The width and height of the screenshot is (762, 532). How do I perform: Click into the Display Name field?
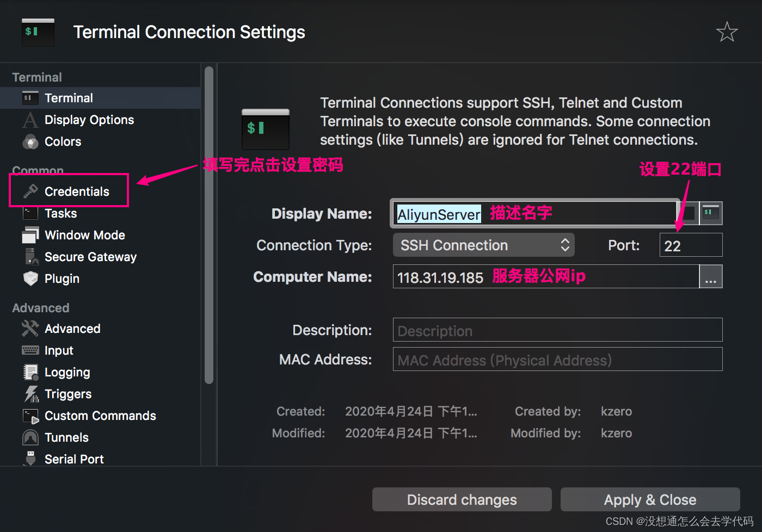coord(535,213)
